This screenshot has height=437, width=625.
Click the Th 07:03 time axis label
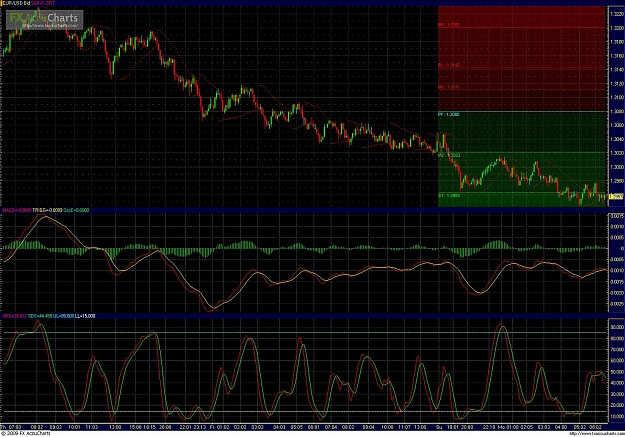coord(11,427)
